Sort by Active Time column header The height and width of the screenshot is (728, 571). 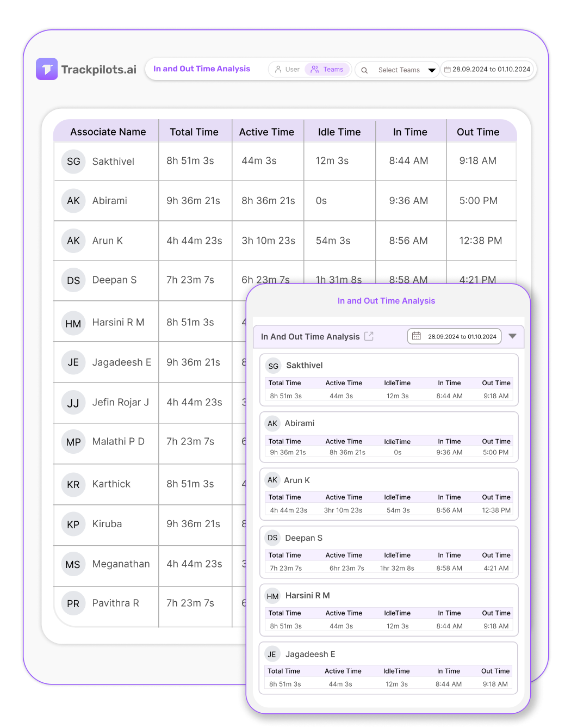pos(266,132)
